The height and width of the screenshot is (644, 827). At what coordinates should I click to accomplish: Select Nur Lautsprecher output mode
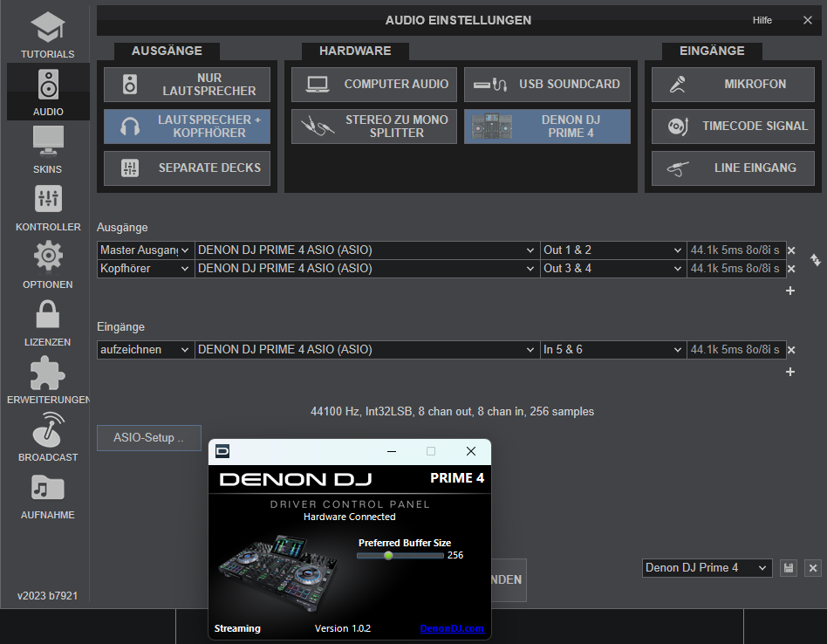(x=188, y=85)
